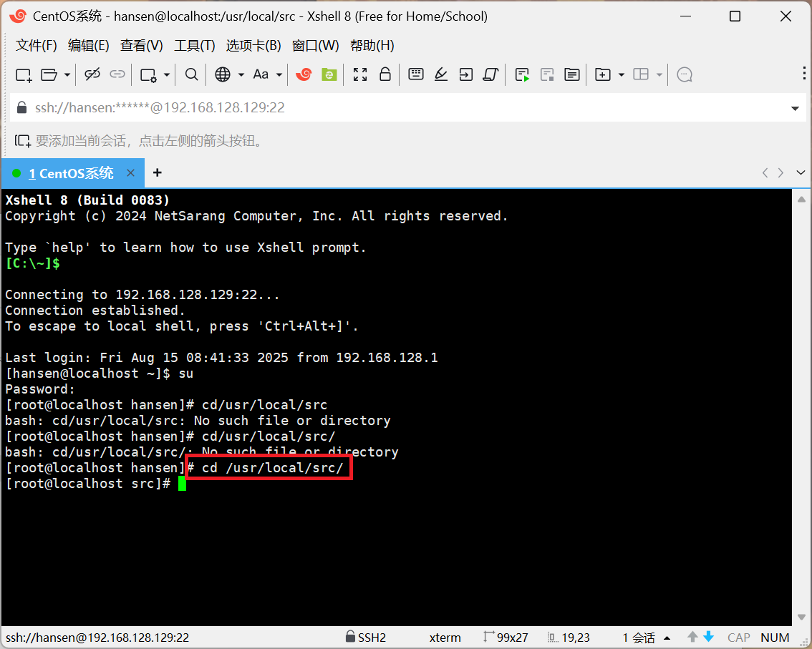The height and width of the screenshot is (649, 812).
Task: Open the virtual keyboard toolbar icon
Action: pos(416,74)
